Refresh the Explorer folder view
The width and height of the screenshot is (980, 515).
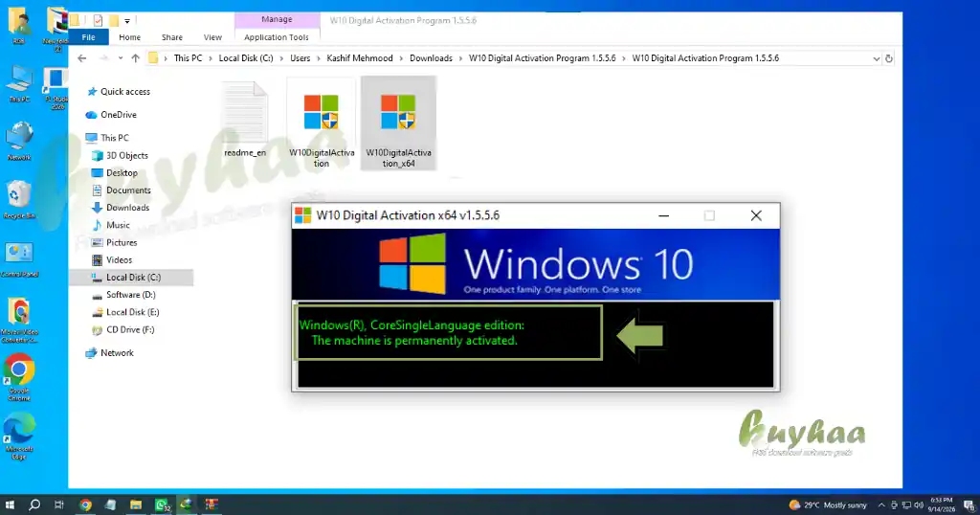[889, 58]
